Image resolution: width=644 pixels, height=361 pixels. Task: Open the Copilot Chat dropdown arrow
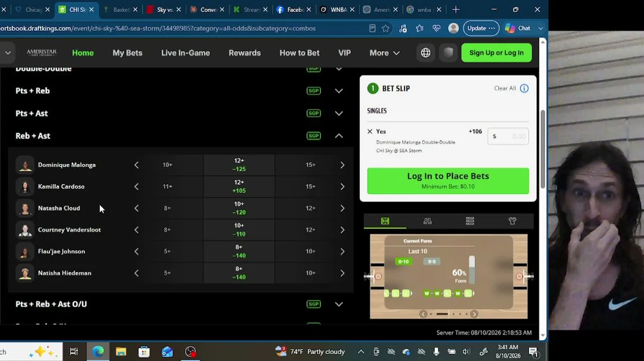(541, 29)
